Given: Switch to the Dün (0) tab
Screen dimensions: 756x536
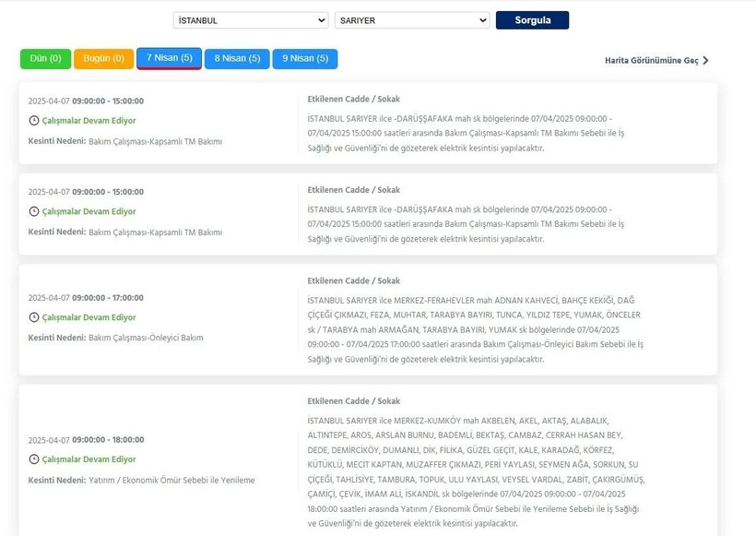Looking at the screenshot, I should (x=45, y=59).
